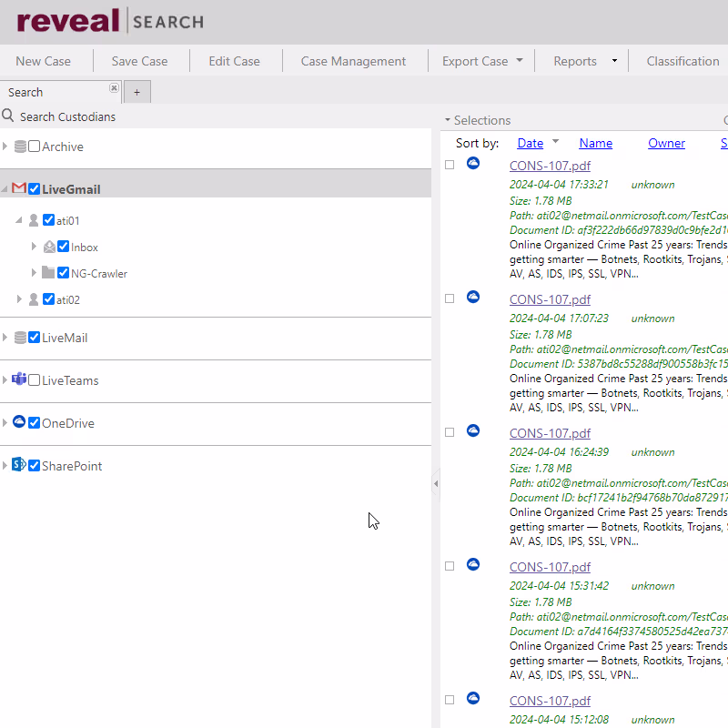This screenshot has height=728, width=728.
Task: Expand the LiveTeams tree node
Action: pyautogui.click(x=5, y=380)
